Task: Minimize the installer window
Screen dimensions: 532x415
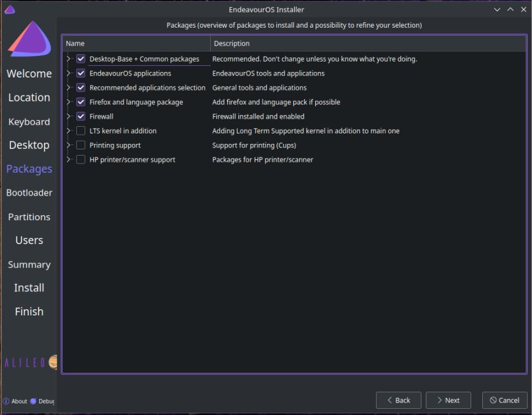Action: pos(497,9)
